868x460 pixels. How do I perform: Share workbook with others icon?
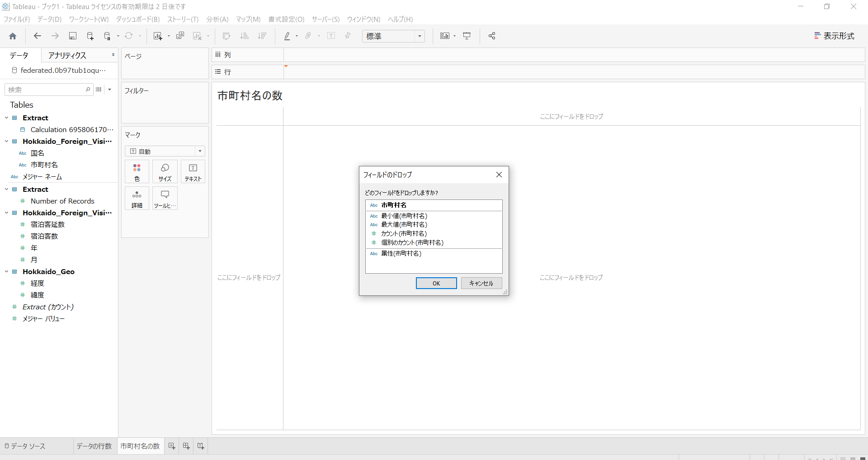click(492, 36)
